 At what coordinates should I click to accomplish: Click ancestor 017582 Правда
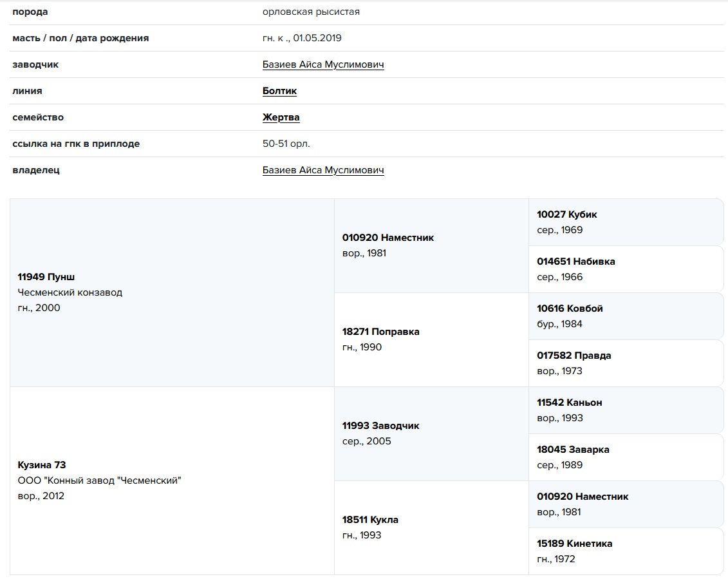(x=574, y=356)
